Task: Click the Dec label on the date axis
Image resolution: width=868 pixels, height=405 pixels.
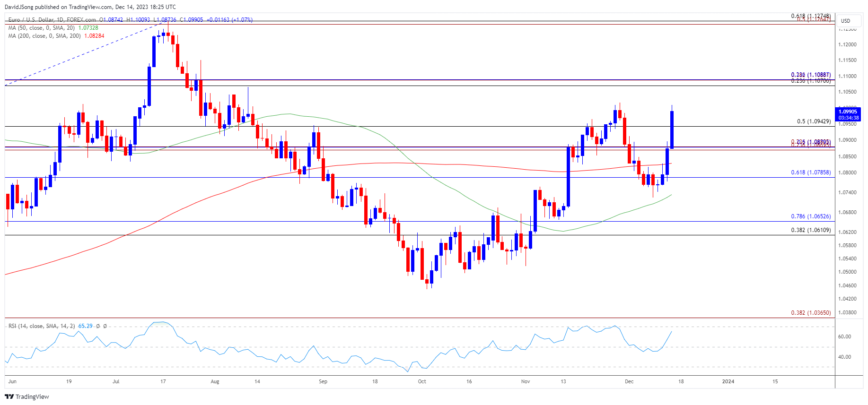Action: 629,381
